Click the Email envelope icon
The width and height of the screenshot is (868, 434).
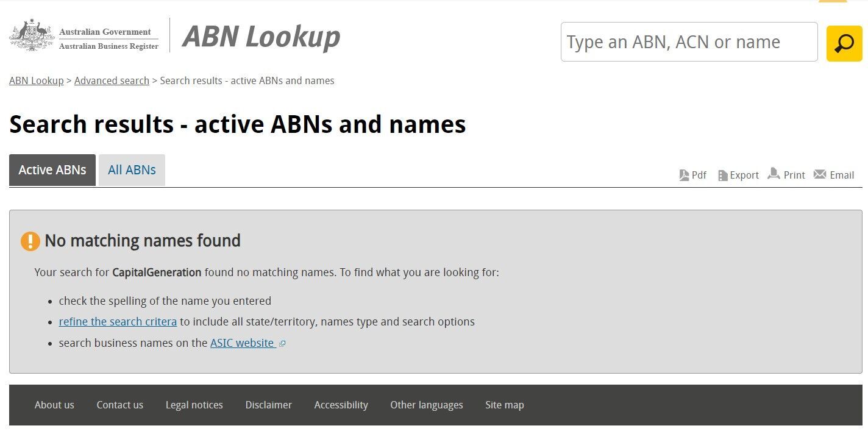coord(820,174)
